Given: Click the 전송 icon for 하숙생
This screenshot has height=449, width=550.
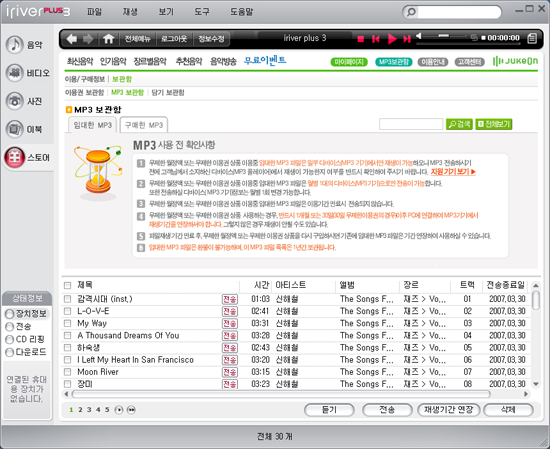Looking at the screenshot, I should tap(230, 348).
